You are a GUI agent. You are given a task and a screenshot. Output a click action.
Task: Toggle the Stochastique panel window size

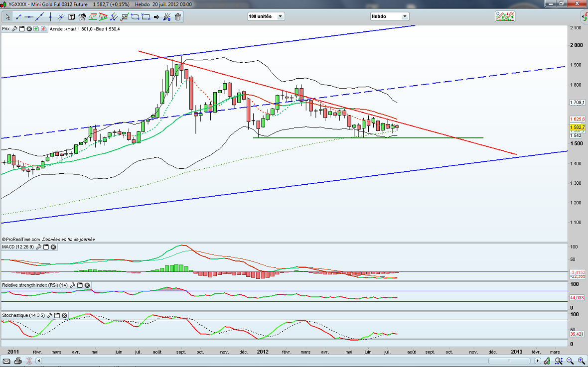point(57,316)
